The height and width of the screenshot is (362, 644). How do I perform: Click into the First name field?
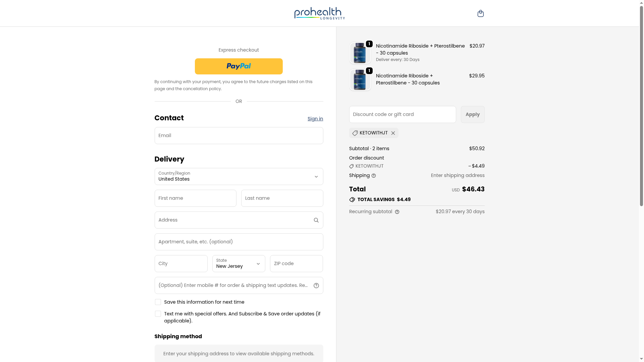(x=195, y=198)
